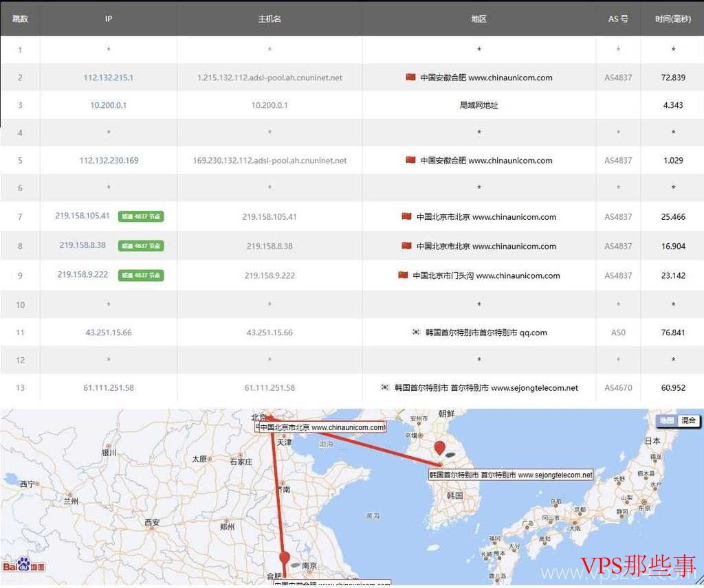Switch the map to 混合 view
The width and height of the screenshot is (704, 588).
pos(688,420)
